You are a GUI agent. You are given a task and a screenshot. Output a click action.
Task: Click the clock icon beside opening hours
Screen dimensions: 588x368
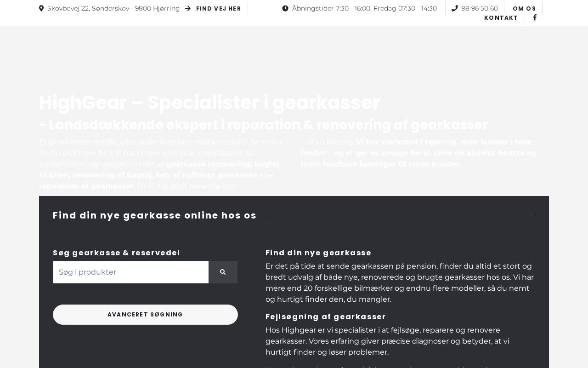point(285,8)
